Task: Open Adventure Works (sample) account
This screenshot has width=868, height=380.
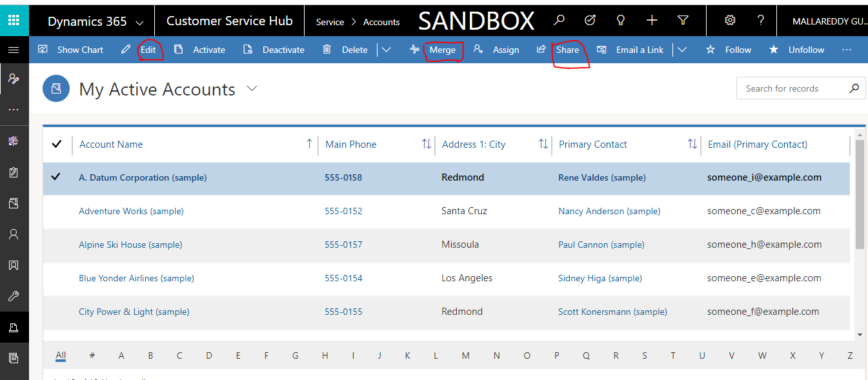Action: click(131, 211)
